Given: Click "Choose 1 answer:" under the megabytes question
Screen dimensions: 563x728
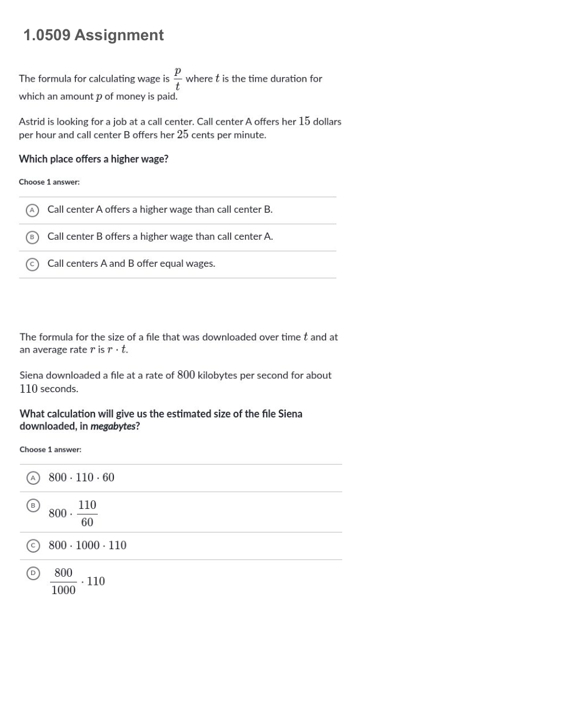Looking at the screenshot, I should (x=51, y=450).
